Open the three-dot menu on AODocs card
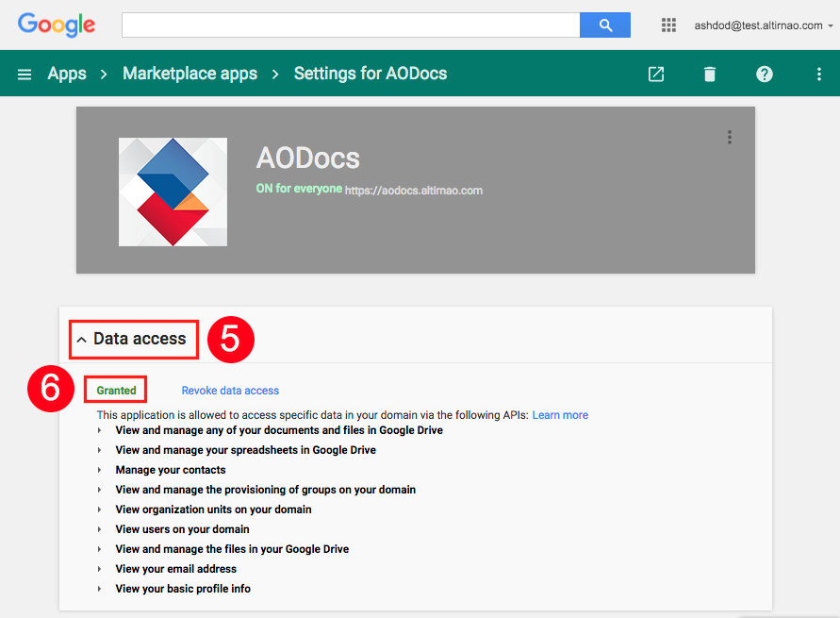 click(x=729, y=137)
